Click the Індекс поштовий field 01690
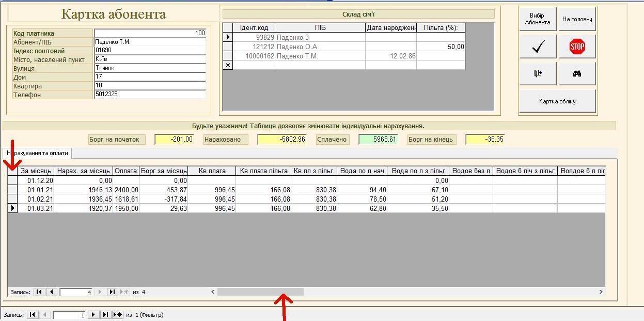 150,51
